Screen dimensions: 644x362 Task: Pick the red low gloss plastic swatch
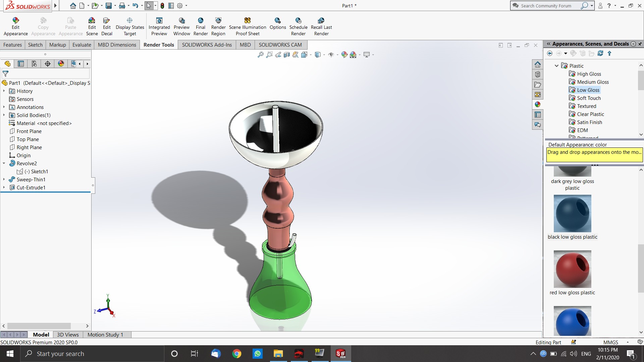pyautogui.click(x=572, y=269)
